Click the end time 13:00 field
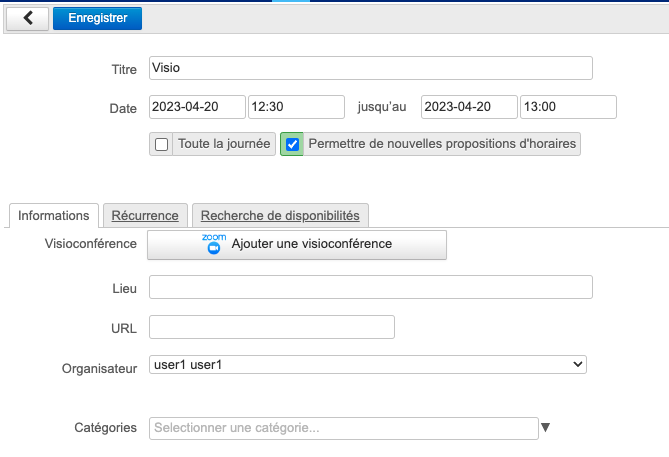This screenshot has width=669, height=457. [568, 107]
